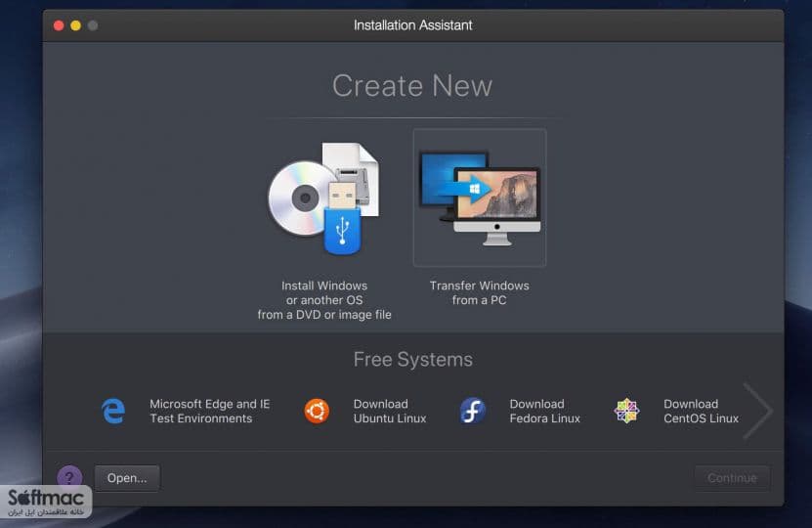Screen dimensions: 812x528
Task: Select the Transfer Windows from a PC icon
Action: tap(480, 198)
